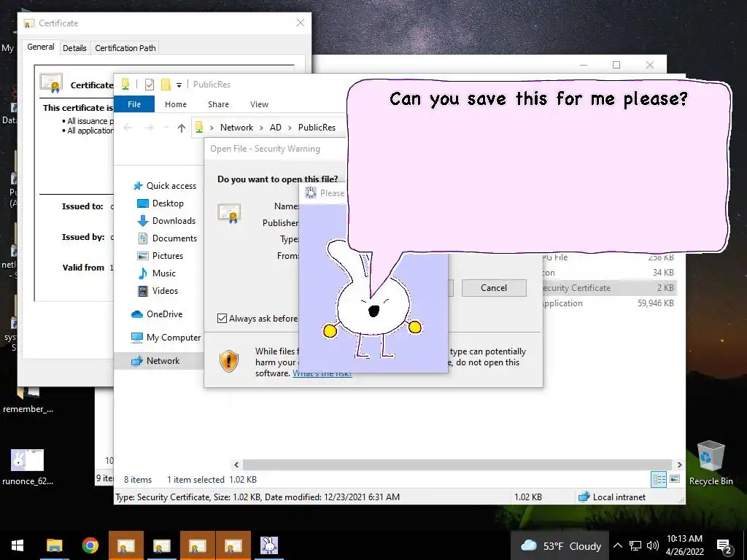Click the Network breadcrumb segment
The width and height of the screenshot is (747, 560).
point(237,128)
